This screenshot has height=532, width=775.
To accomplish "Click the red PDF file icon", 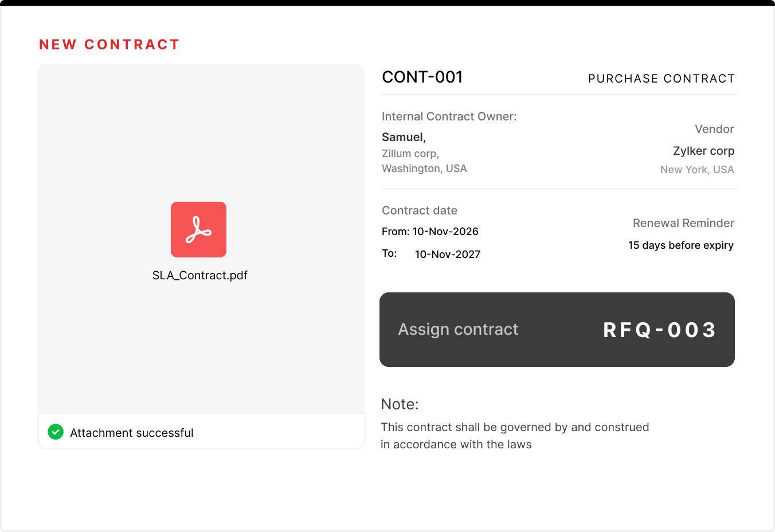I will pyautogui.click(x=198, y=229).
